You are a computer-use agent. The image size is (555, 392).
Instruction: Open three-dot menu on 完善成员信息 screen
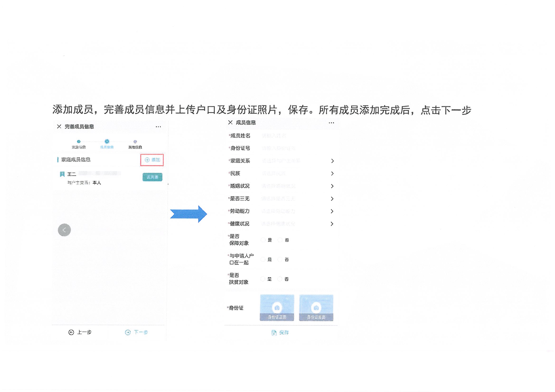pos(158,127)
